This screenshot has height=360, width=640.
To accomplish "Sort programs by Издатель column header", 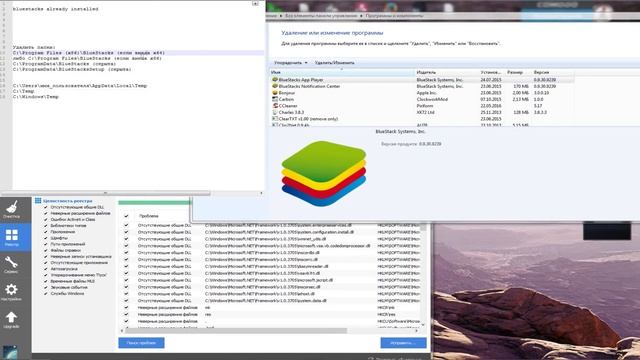I will (x=447, y=72).
